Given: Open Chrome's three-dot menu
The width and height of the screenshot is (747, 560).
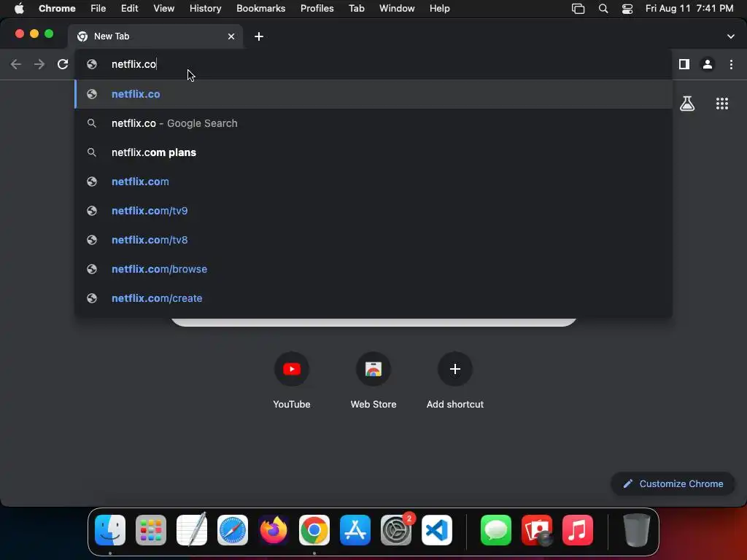Looking at the screenshot, I should point(731,64).
